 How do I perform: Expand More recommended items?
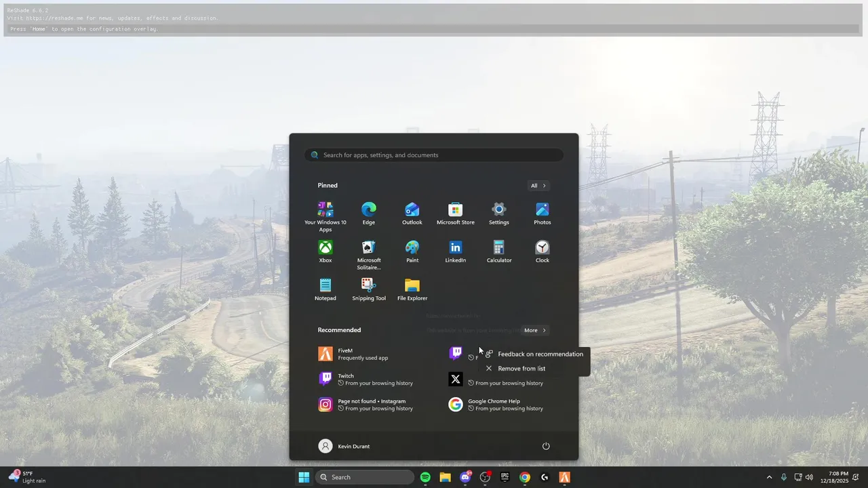[x=535, y=330]
